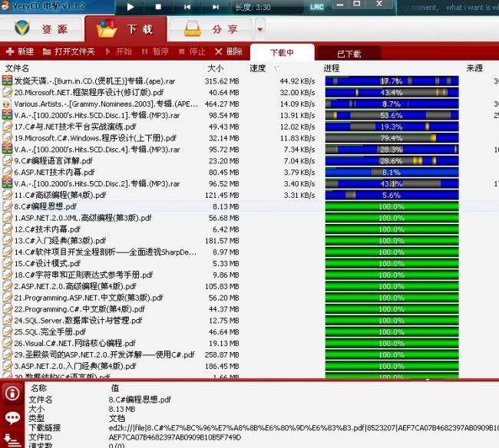Click 打开文件夹 to open the folder
499x448 pixels.
coord(69,51)
